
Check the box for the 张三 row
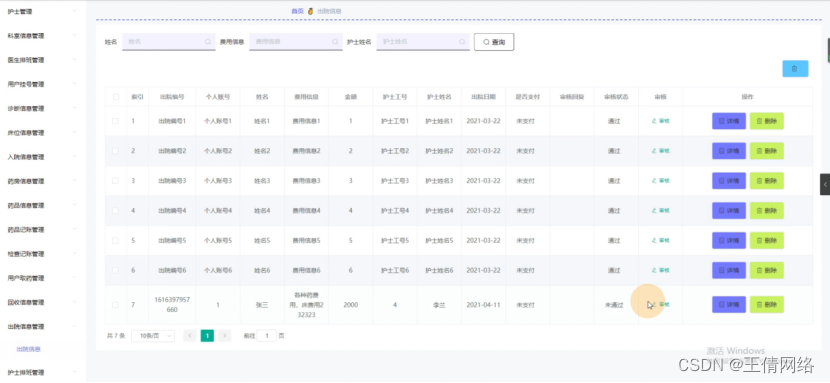tap(115, 305)
